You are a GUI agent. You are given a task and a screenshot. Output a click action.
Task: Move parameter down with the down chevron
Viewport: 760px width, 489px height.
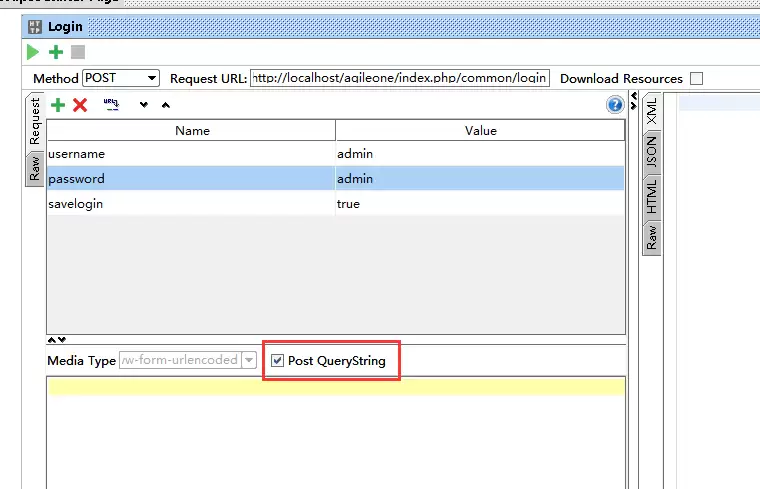[143, 105]
